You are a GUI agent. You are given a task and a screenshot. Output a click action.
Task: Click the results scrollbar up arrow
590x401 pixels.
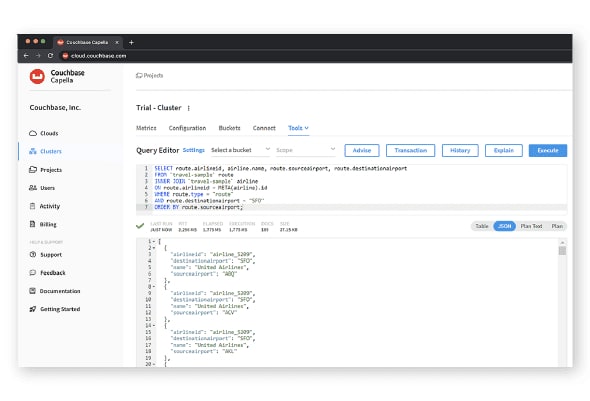[562, 242]
